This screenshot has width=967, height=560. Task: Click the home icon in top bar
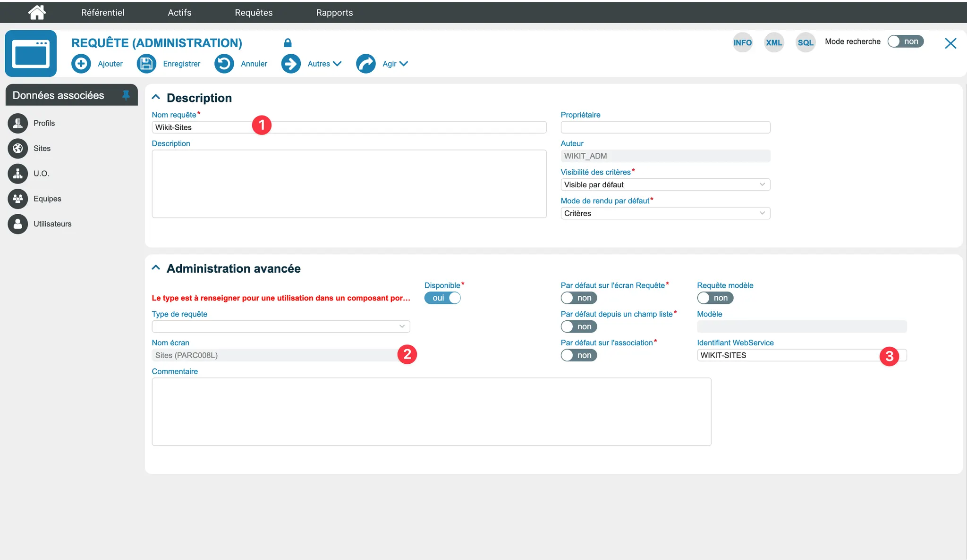tap(37, 12)
